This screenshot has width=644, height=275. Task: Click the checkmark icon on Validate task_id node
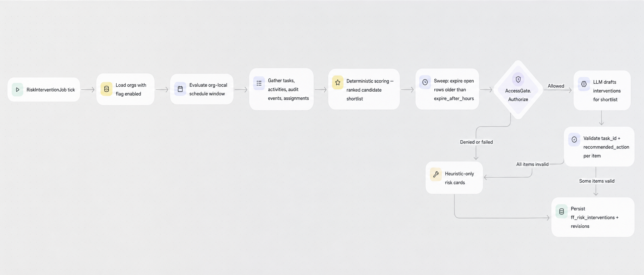(574, 139)
